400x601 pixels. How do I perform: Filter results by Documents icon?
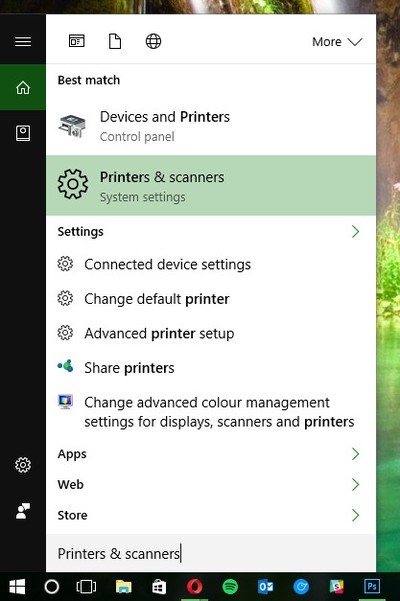(x=115, y=41)
